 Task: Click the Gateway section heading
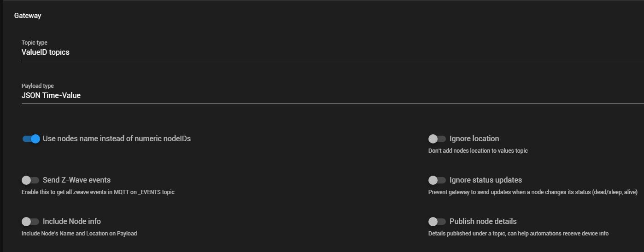point(28,16)
